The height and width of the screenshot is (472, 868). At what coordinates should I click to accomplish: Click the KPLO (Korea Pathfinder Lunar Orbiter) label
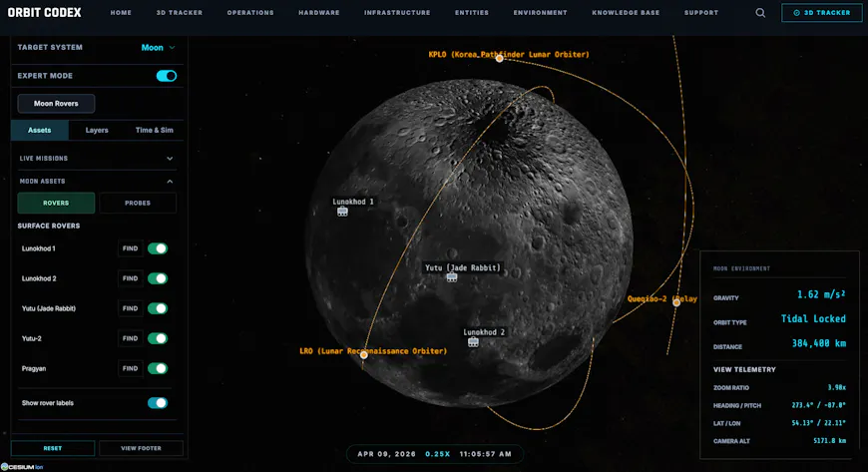(509, 54)
